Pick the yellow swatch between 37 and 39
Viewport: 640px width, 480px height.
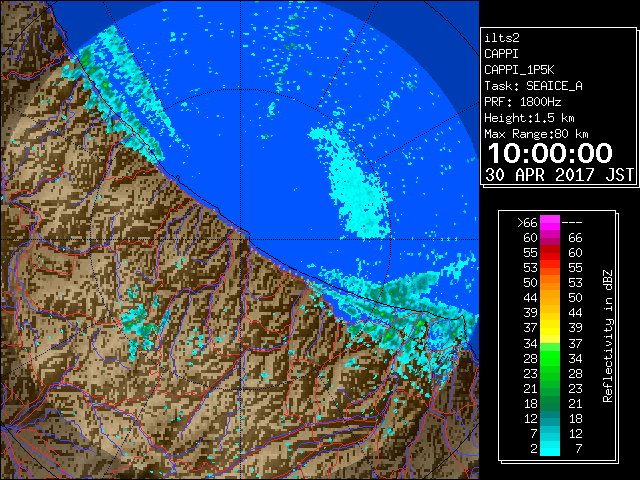(x=550, y=328)
